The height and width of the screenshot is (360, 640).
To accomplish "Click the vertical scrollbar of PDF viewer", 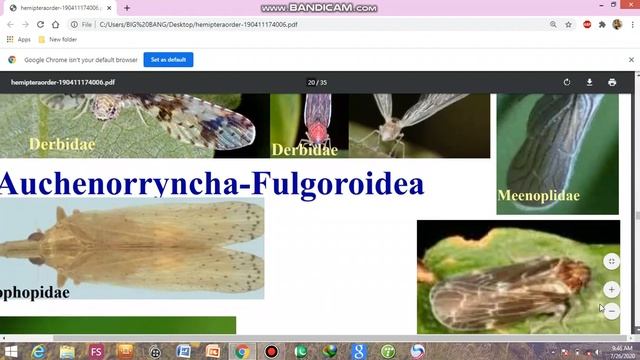I will (x=637, y=203).
